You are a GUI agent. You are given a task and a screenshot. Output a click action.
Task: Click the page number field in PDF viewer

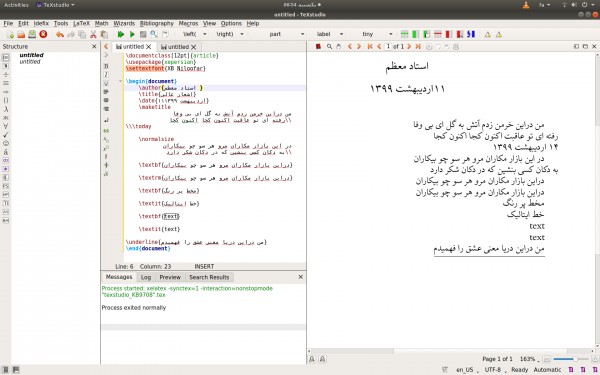388,46
